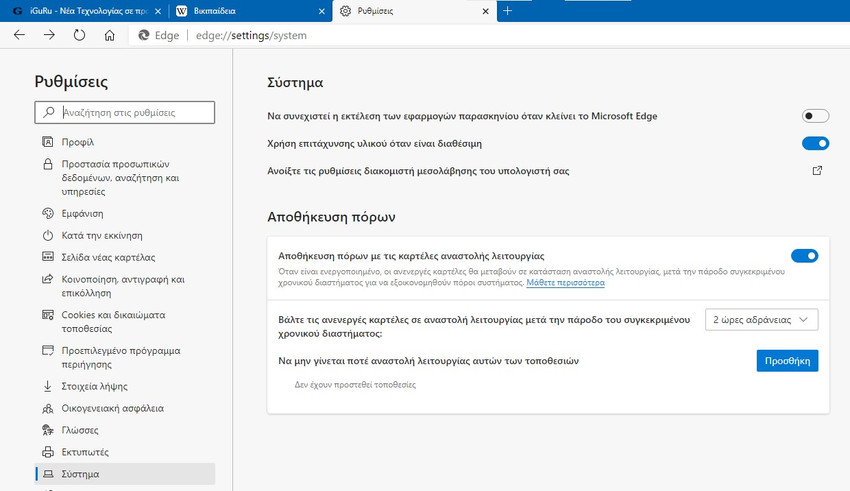The image size is (850, 491).
Task: Click the 'Δεν έχουν προστεθεί τοποθεσίες' text
Action: pos(355,385)
